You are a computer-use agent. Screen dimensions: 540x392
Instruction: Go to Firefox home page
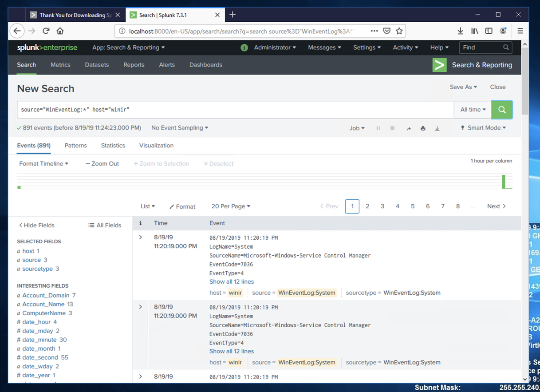pos(60,31)
